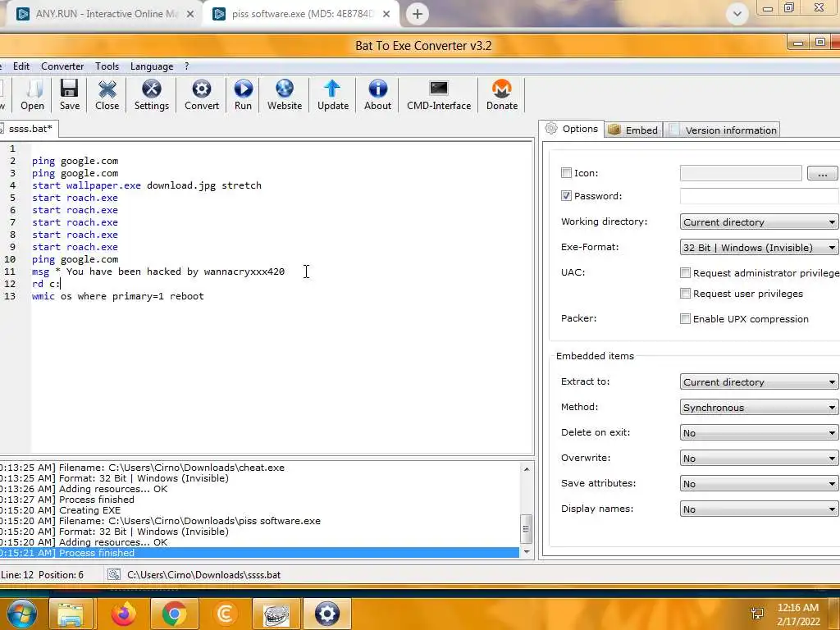Open the Extract to dropdown
The image size is (840, 630).
tap(759, 382)
